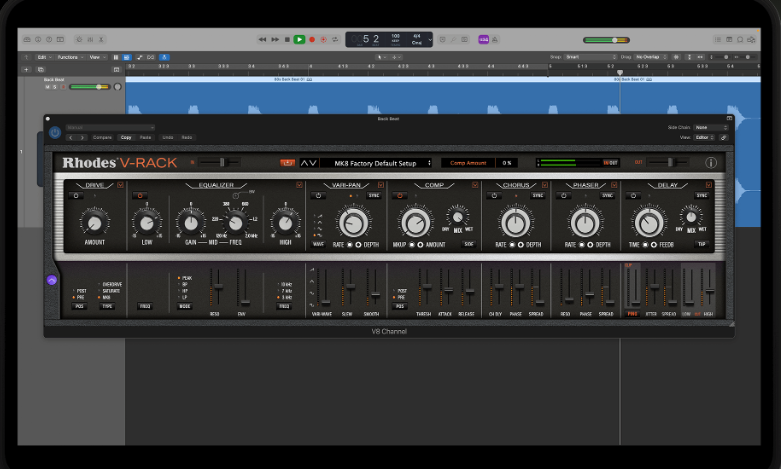
Task: Toggle the Equalizer power button
Action: coord(140,196)
